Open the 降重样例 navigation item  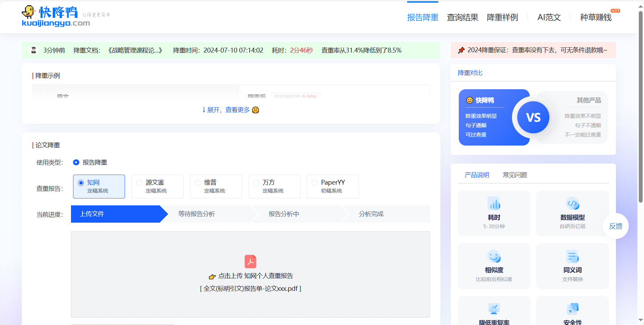[503, 17]
